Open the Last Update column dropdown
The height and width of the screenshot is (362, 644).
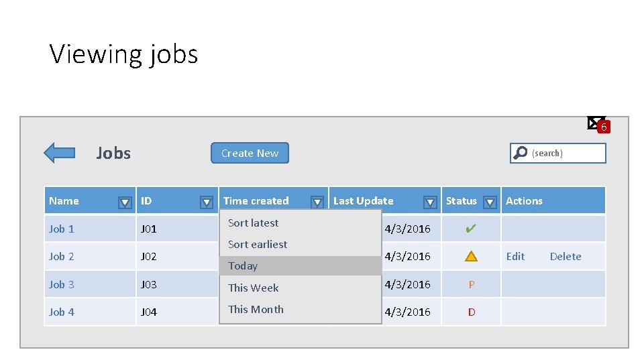point(431,202)
